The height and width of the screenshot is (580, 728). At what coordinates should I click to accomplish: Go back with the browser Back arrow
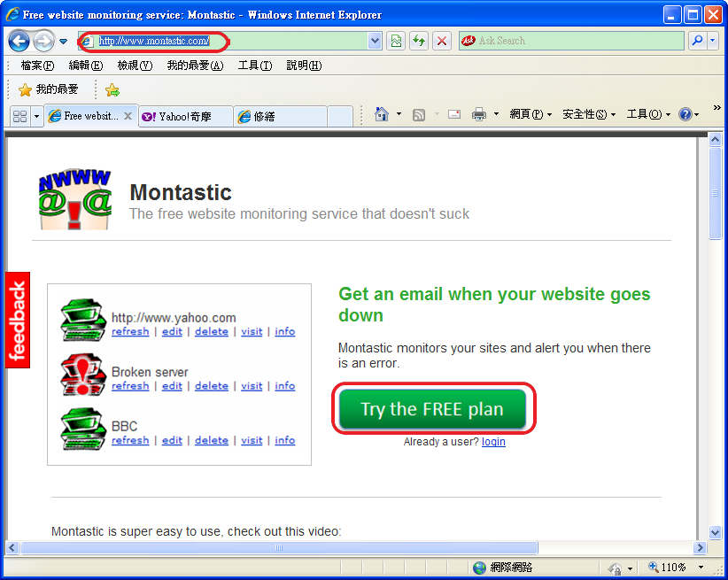click(x=19, y=42)
